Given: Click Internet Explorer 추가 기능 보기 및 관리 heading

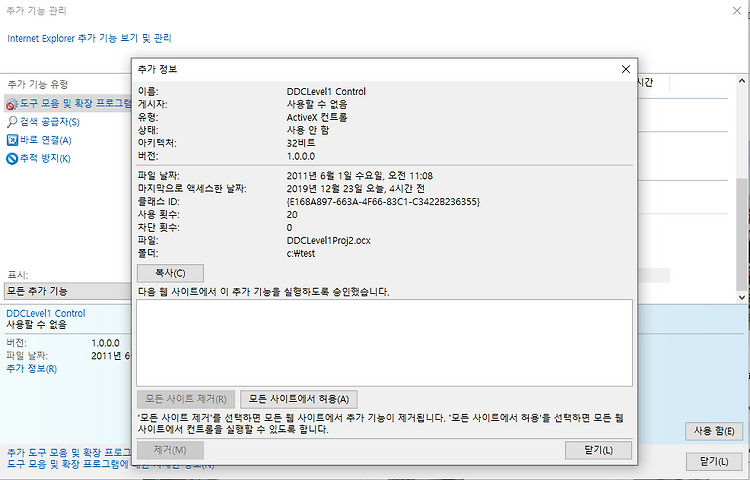Looking at the screenshot, I should click(89, 38).
